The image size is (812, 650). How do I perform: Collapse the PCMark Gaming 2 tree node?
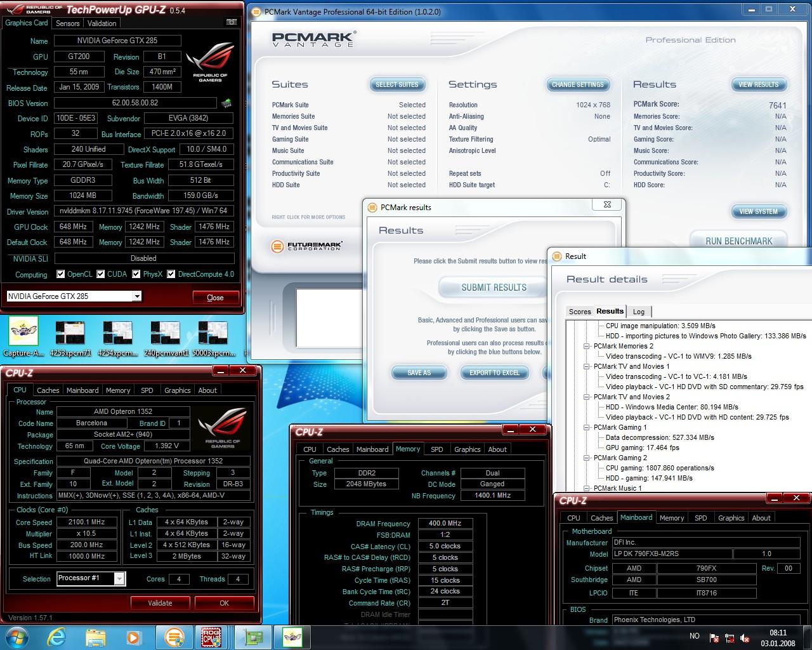[x=587, y=458]
